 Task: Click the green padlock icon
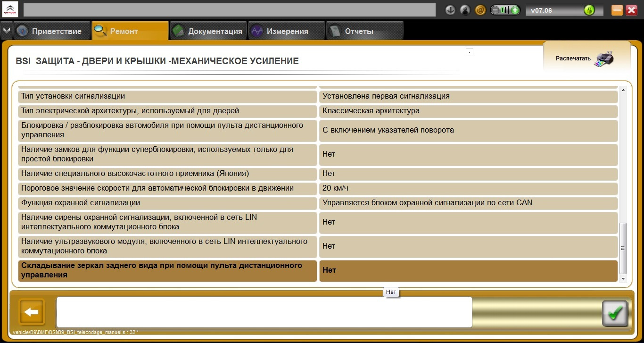tap(589, 10)
